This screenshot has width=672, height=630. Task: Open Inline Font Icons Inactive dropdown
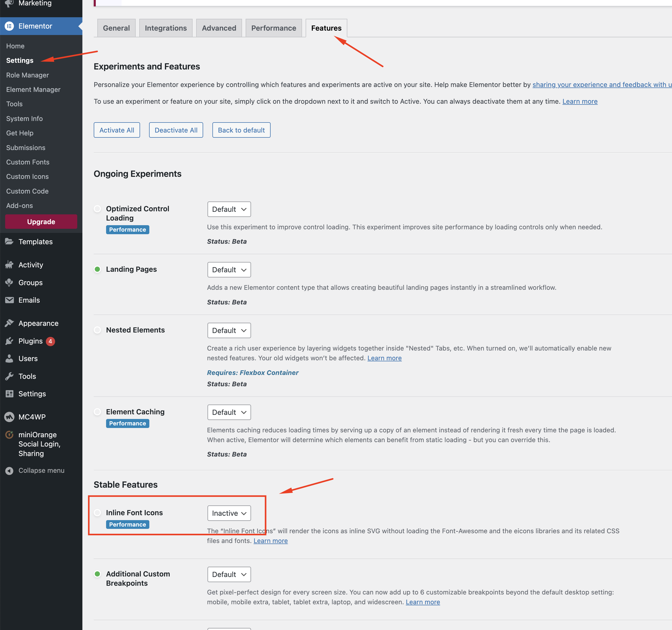pyautogui.click(x=229, y=513)
